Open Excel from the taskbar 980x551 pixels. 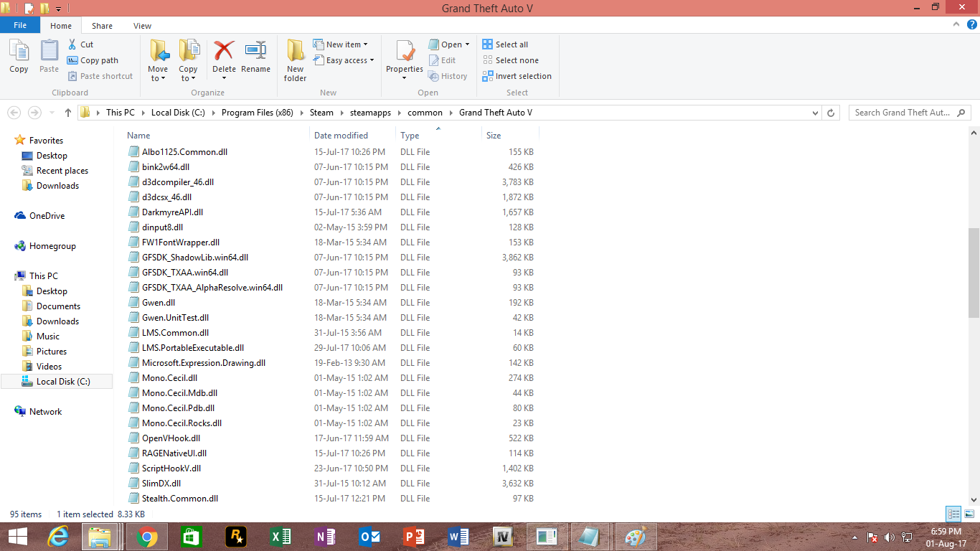click(280, 537)
